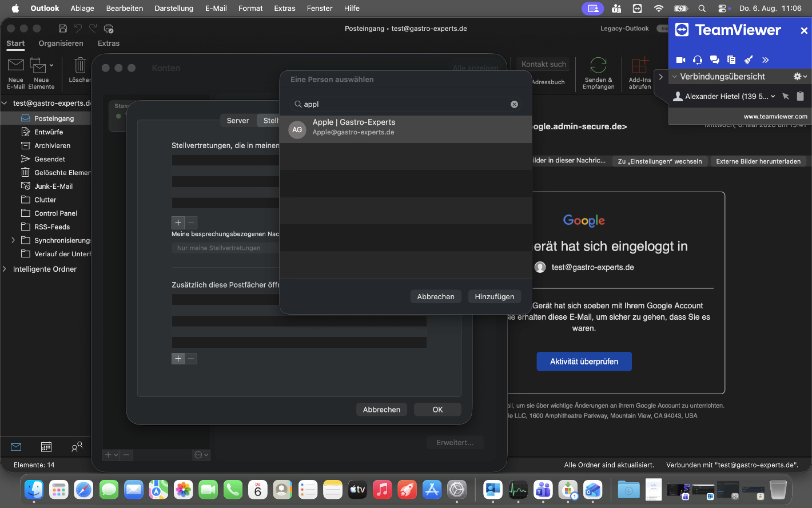This screenshot has height=508, width=812.
Task: Click the Aktivität überprüfen button
Action: point(584,362)
